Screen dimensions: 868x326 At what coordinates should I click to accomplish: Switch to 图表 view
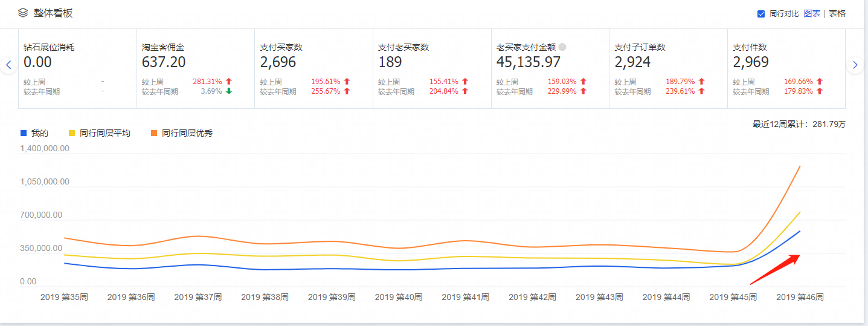[x=812, y=13]
